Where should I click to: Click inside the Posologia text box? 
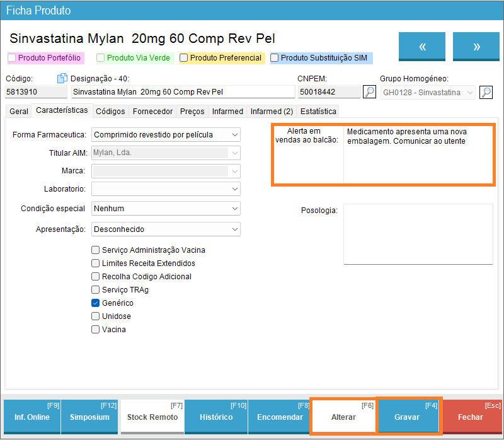(418, 234)
